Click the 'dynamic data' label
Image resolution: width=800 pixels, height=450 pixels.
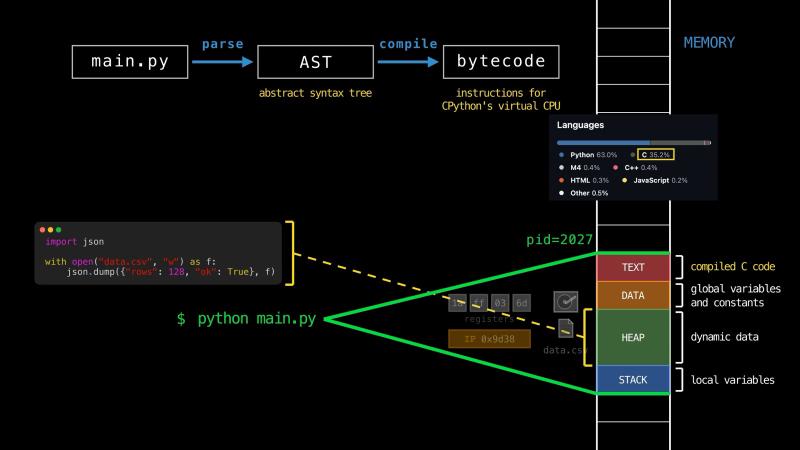(724, 337)
